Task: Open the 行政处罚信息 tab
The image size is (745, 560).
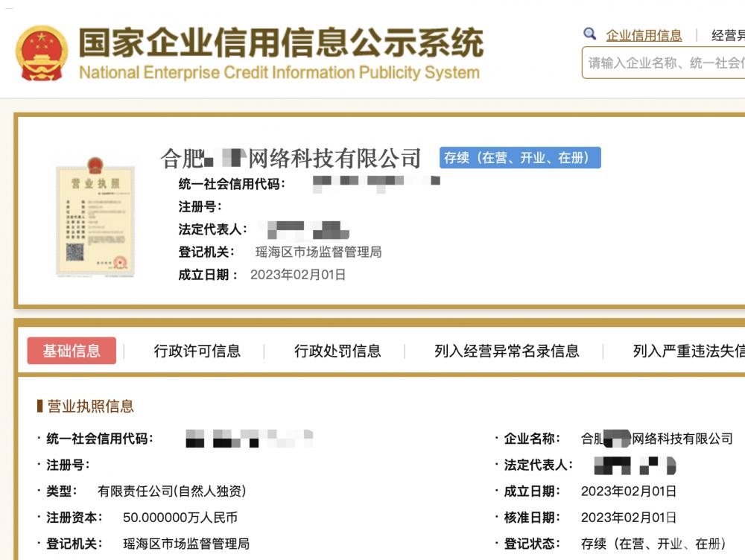Action: pyautogui.click(x=337, y=351)
